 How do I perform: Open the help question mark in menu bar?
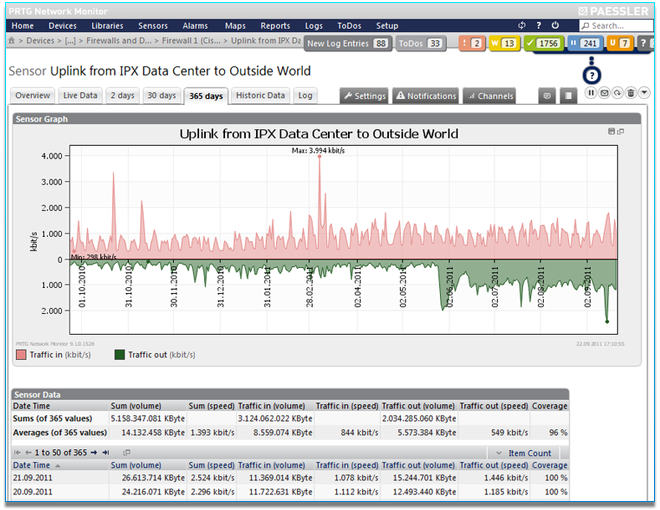(539, 25)
